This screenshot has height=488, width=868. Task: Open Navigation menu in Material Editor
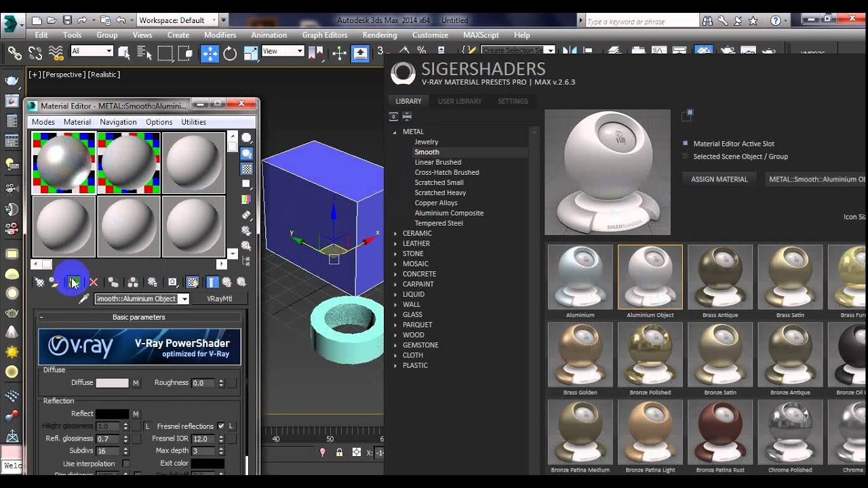pos(118,122)
